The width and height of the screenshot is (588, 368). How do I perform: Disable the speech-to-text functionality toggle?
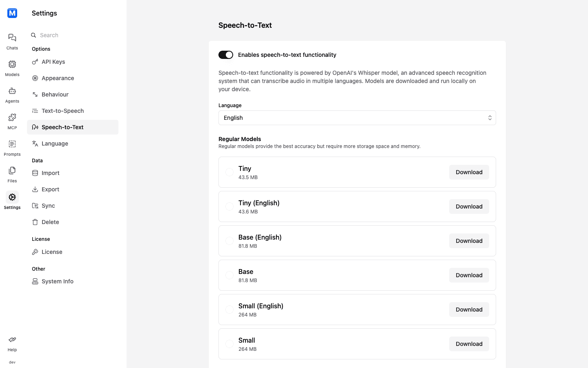click(226, 55)
